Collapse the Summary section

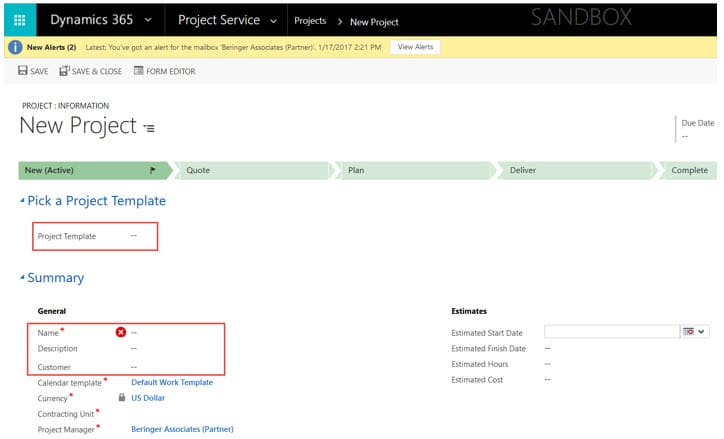[x=22, y=277]
